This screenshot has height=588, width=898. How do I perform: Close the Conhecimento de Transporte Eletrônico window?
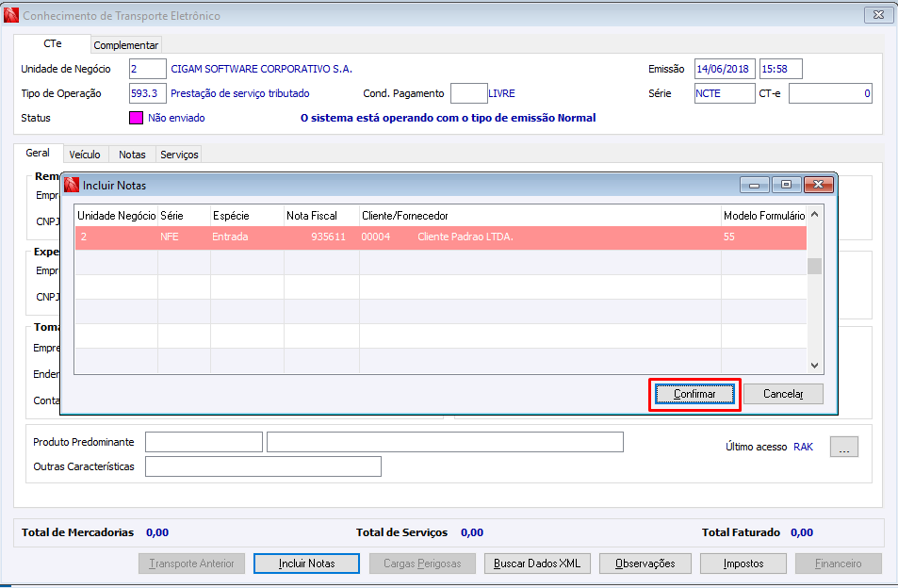click(878, 15)
